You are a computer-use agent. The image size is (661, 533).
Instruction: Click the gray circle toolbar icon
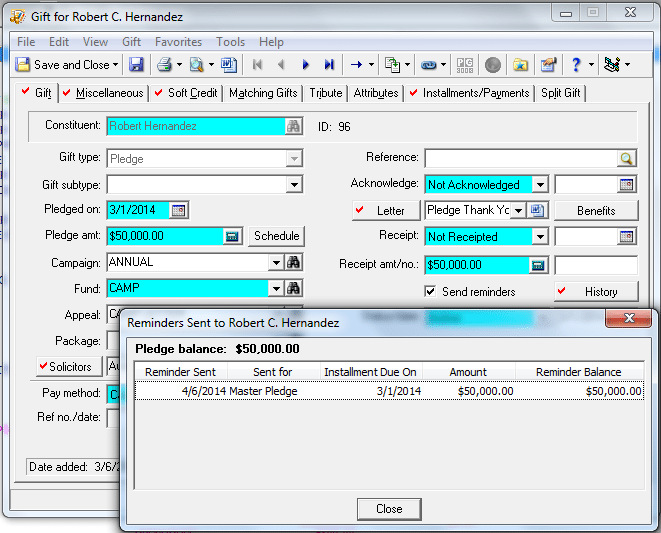click(493, 65)
